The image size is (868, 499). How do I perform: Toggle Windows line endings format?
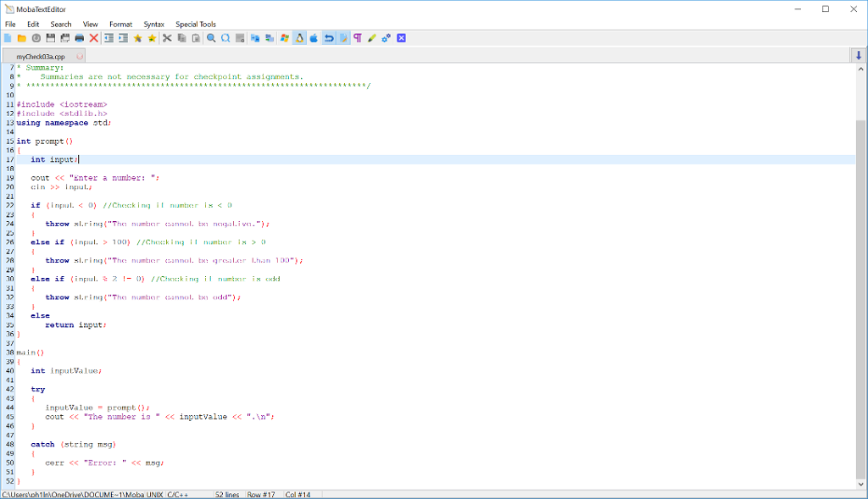[285, 37]
